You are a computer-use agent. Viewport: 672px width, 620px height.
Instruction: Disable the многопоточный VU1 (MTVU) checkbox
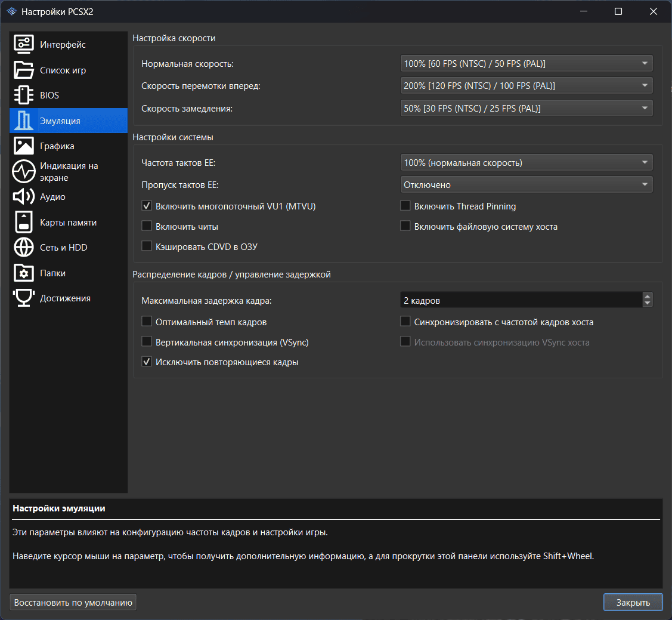point(147,206)
